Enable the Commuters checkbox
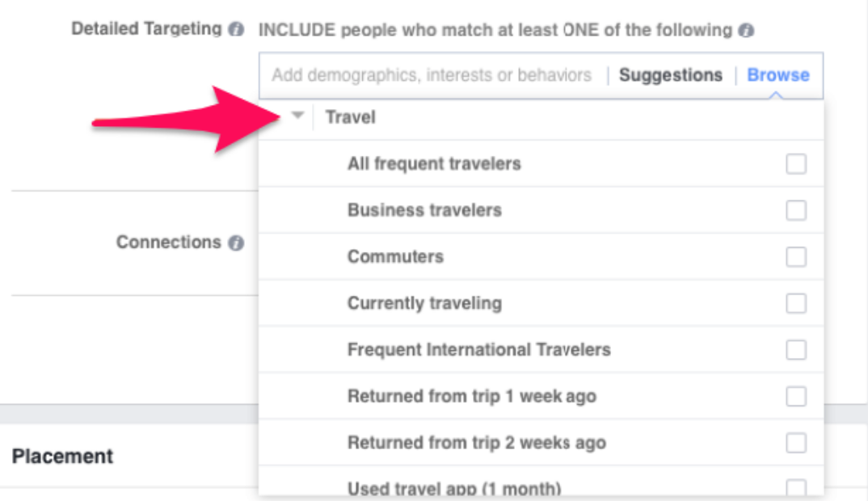 pos(795,257)
